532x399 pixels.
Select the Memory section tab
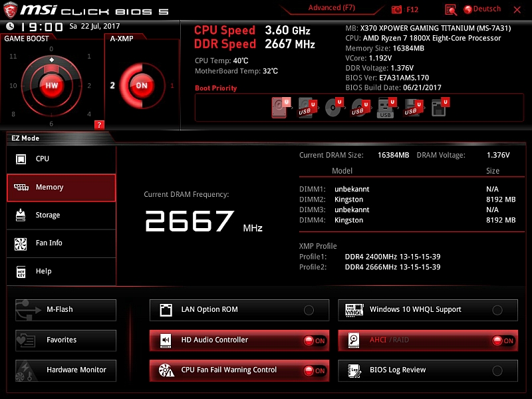coord(61,188)
